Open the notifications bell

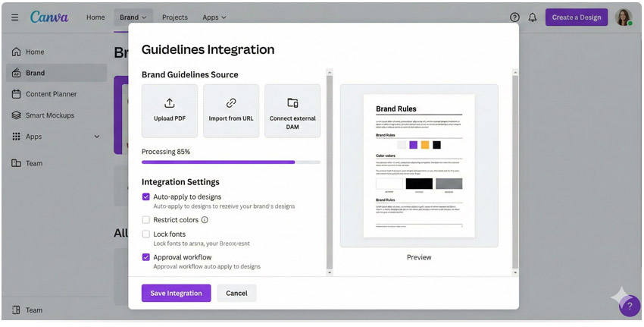tap(533, 17)
